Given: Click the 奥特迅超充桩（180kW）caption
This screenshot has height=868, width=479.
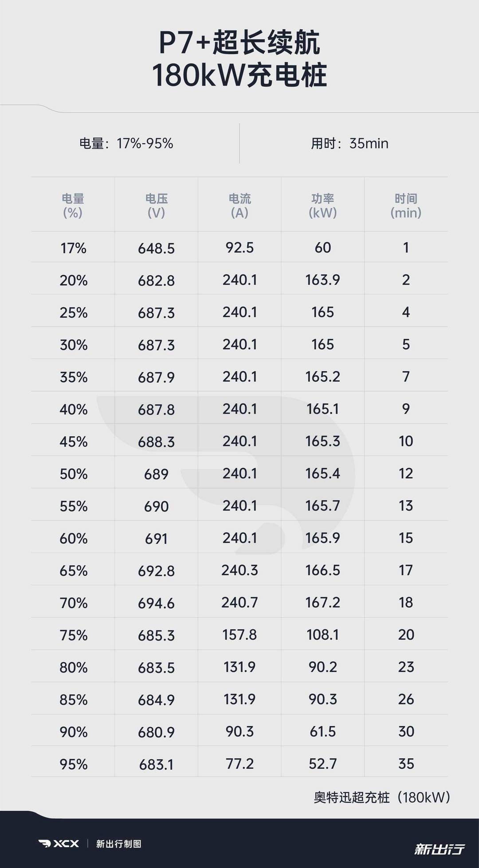Looking at the screenshot, I should coord(382,798).
